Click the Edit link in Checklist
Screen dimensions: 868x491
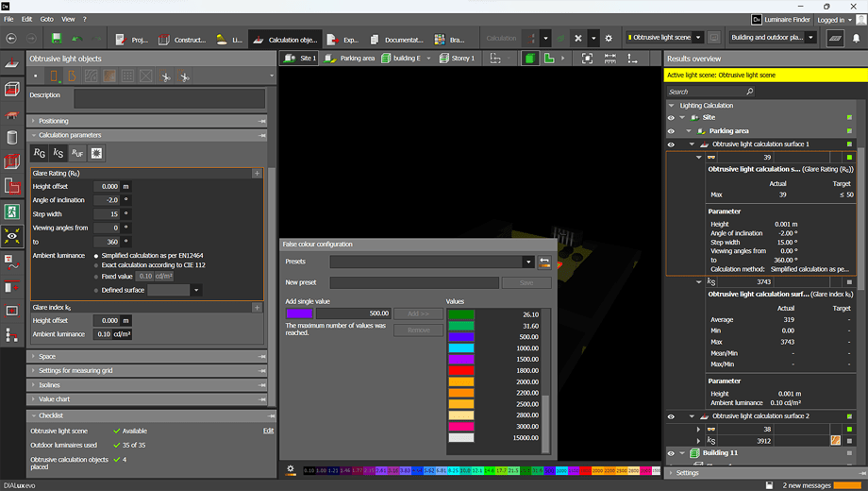point(268,431)
